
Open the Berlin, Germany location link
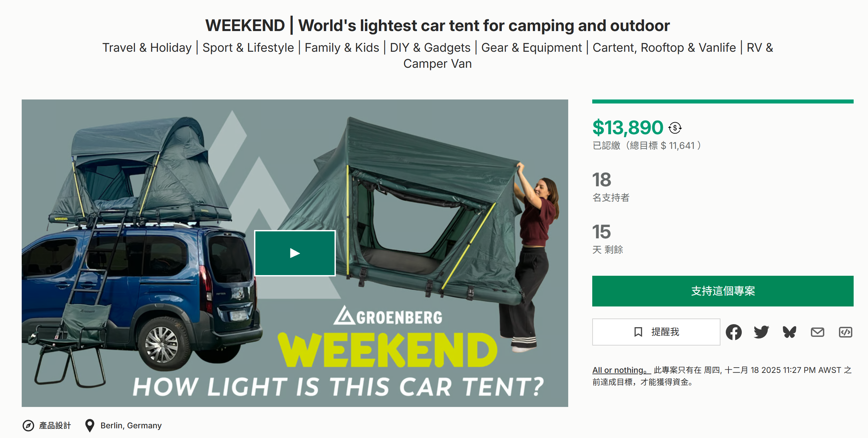[131, 426]
